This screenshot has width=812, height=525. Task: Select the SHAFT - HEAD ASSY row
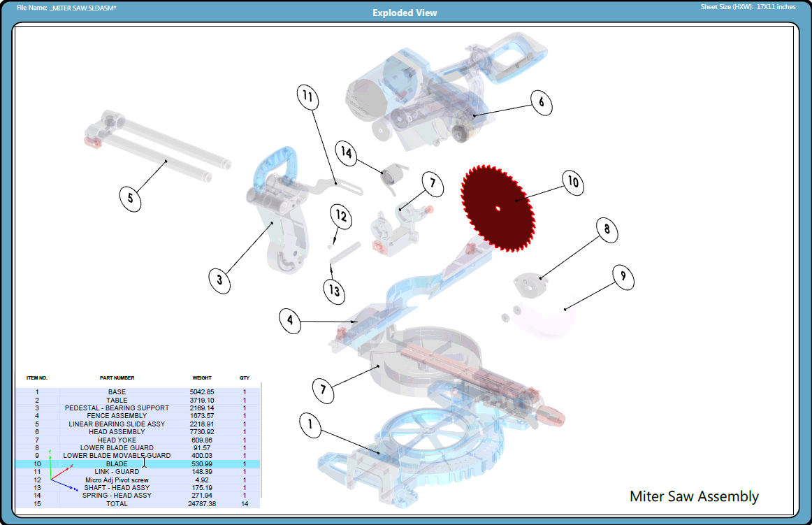(x=138, y=488)
